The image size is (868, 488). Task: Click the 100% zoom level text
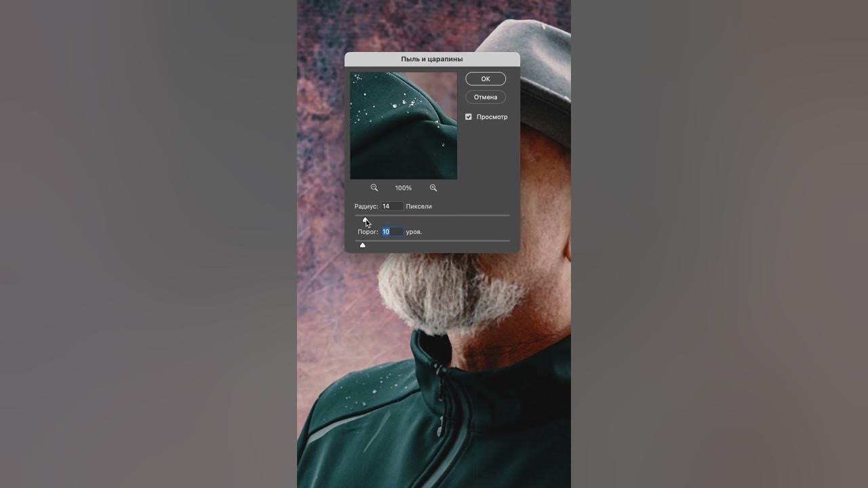(403, 188)
